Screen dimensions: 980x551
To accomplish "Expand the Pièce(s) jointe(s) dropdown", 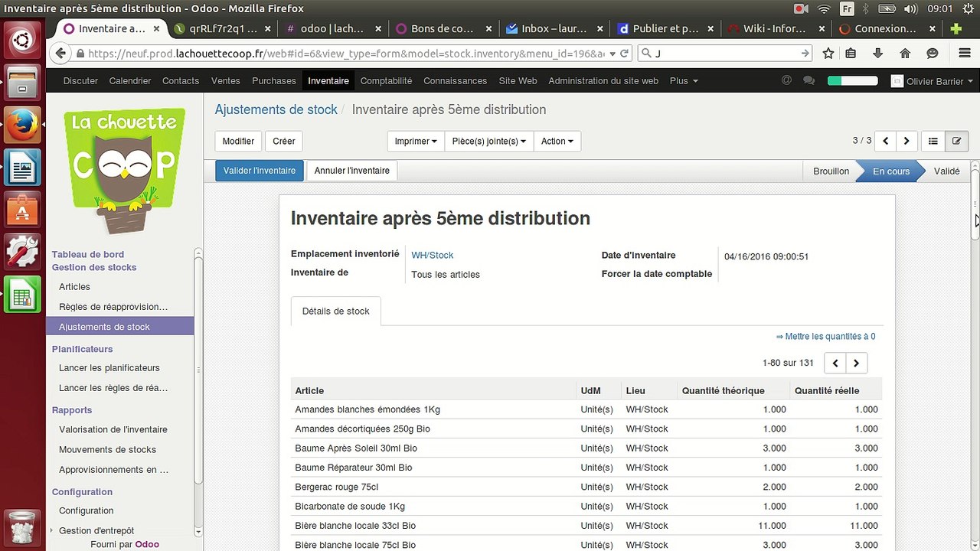I will click(488, 141).
